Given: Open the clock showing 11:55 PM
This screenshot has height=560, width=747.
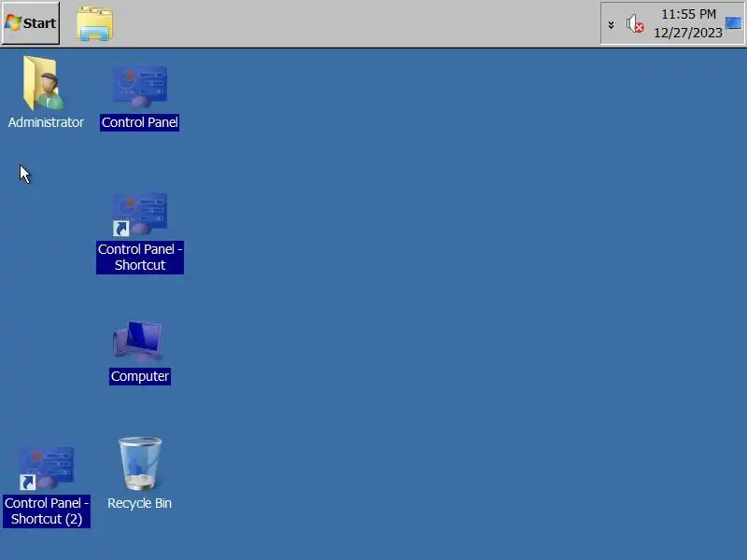Looking at the screenshot, I should click(688, 14).
